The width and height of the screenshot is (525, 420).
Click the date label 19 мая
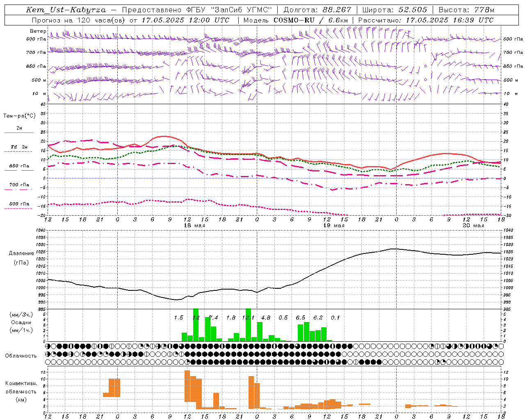(334, 226)
